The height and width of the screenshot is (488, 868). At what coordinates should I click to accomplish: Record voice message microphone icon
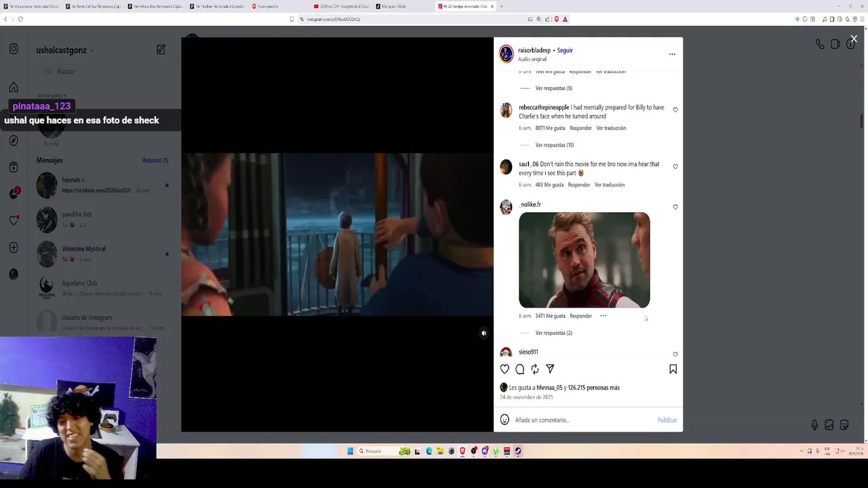[814, 425]
